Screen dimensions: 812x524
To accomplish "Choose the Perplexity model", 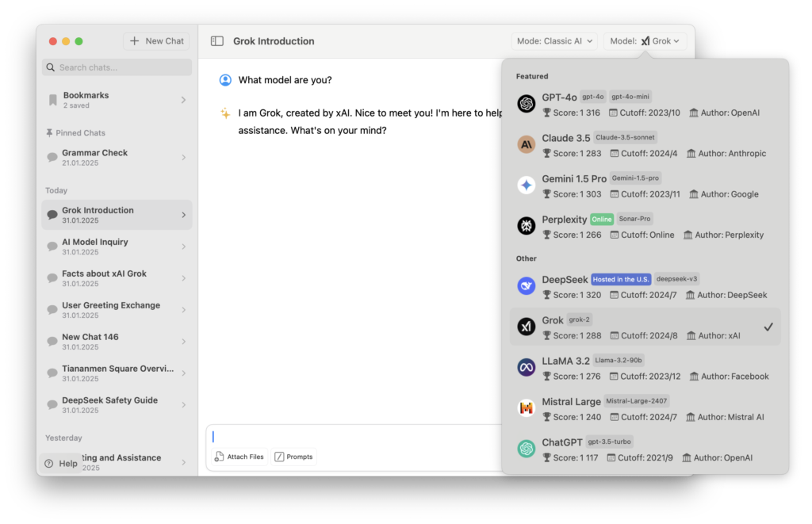I will click(645, 226).
